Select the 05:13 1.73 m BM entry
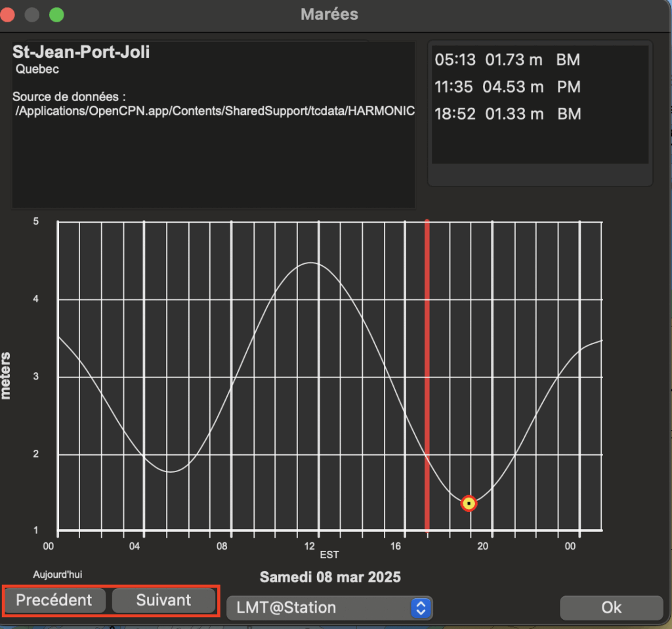Image resolution: width=672 pixels, height=629 pixels. tap(507, 60)
